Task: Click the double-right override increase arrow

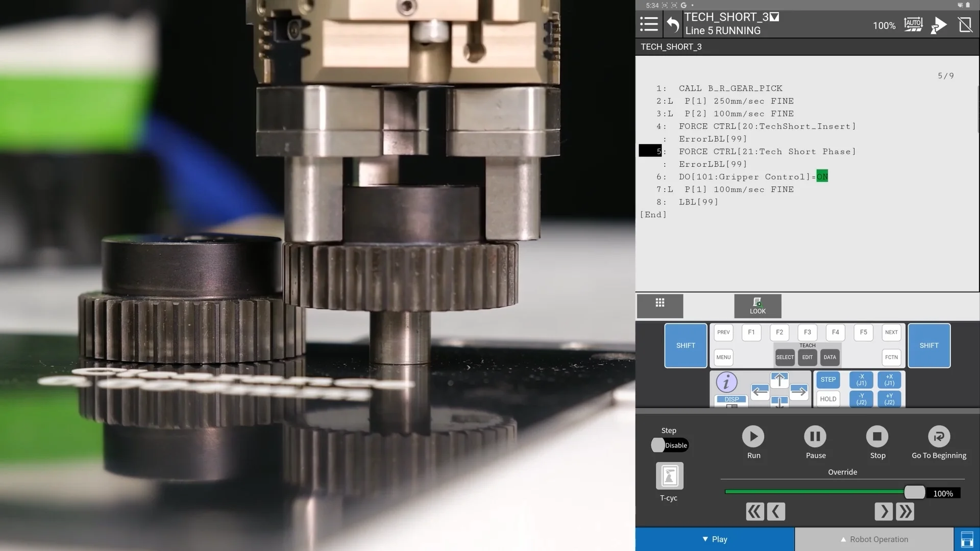Action: click(x=904, y=512)
